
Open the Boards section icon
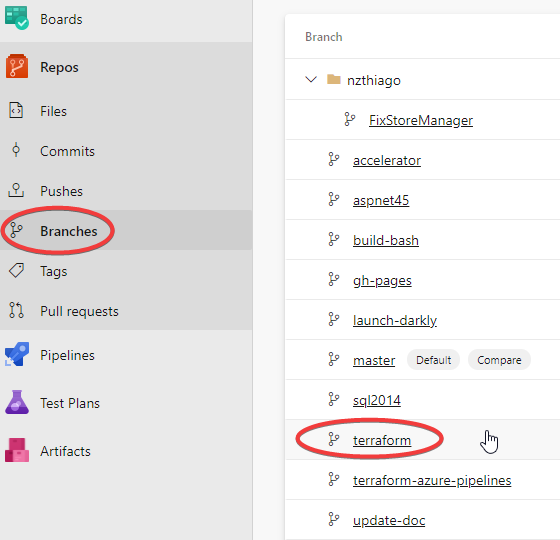[x=17, y=18]
